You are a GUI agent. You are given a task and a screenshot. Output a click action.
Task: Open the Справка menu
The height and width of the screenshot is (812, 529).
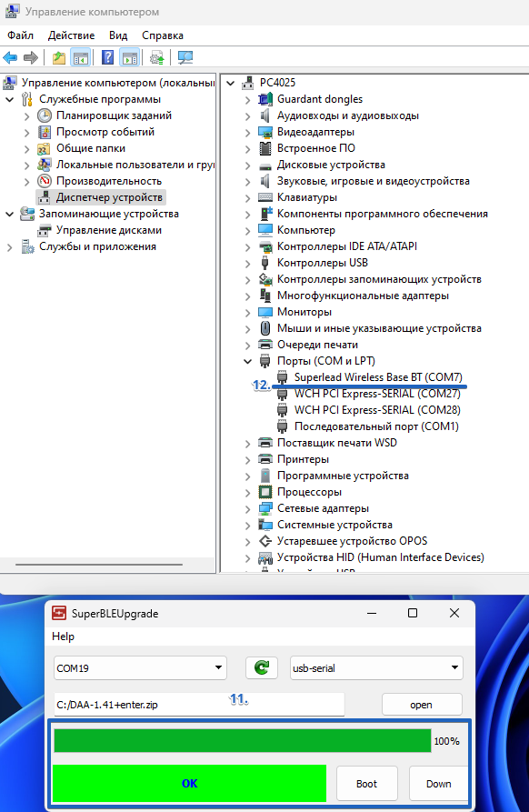163,35
